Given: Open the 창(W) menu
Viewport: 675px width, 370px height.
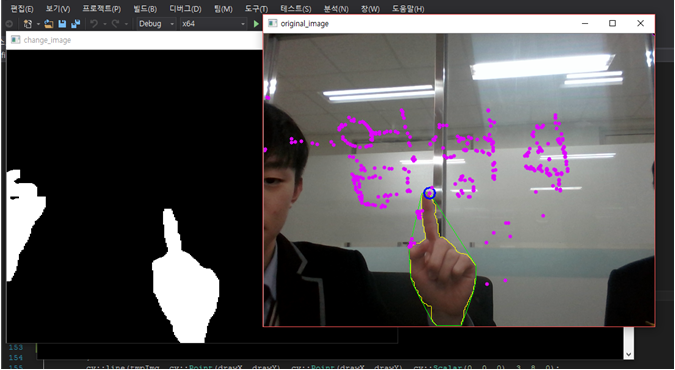Looking at the screenshot, I should (370, 9).
